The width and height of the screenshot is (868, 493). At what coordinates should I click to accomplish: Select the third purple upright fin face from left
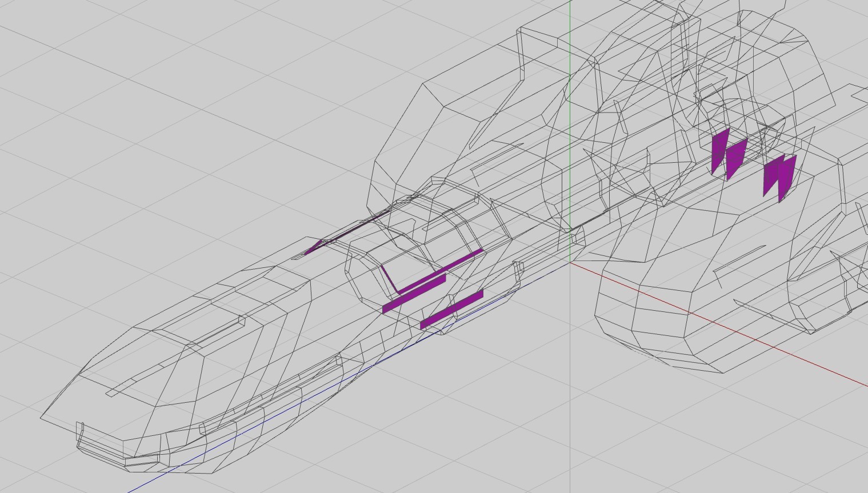point(772,174)
